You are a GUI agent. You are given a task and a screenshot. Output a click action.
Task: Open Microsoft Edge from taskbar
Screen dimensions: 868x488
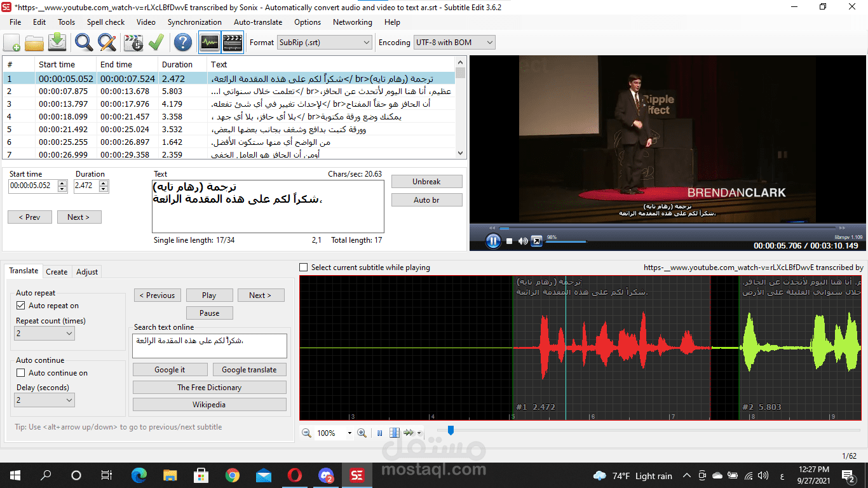(139, 475)
